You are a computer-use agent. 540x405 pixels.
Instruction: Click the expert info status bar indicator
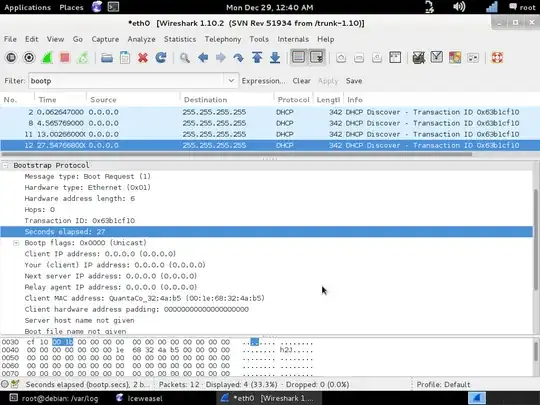pos(5,384)
